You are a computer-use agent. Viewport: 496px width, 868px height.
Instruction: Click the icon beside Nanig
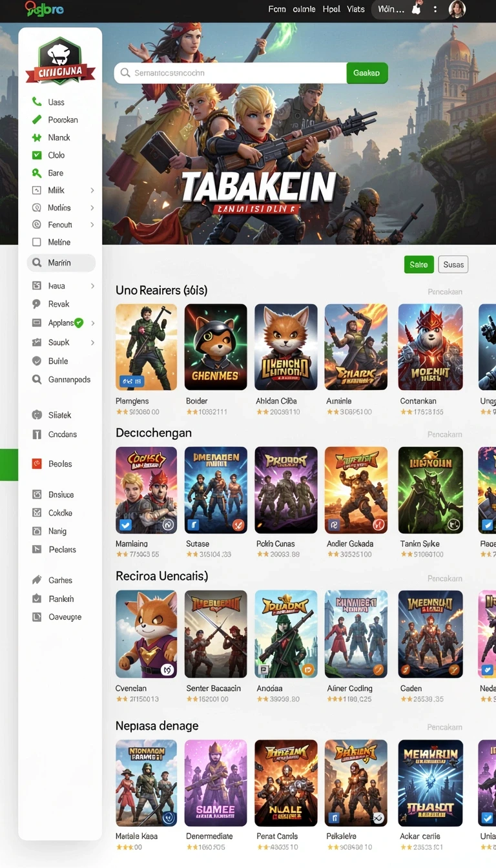(37, 531)
